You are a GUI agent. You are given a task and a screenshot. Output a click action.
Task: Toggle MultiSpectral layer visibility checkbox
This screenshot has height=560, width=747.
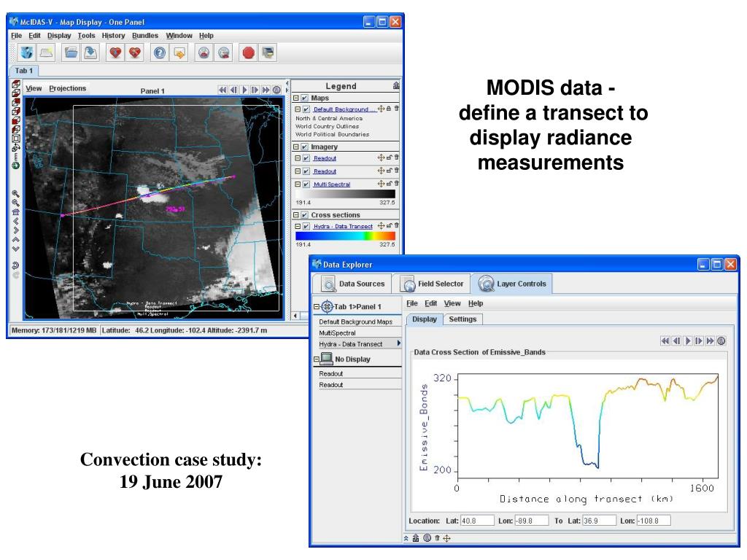click(x=306, y=184)
